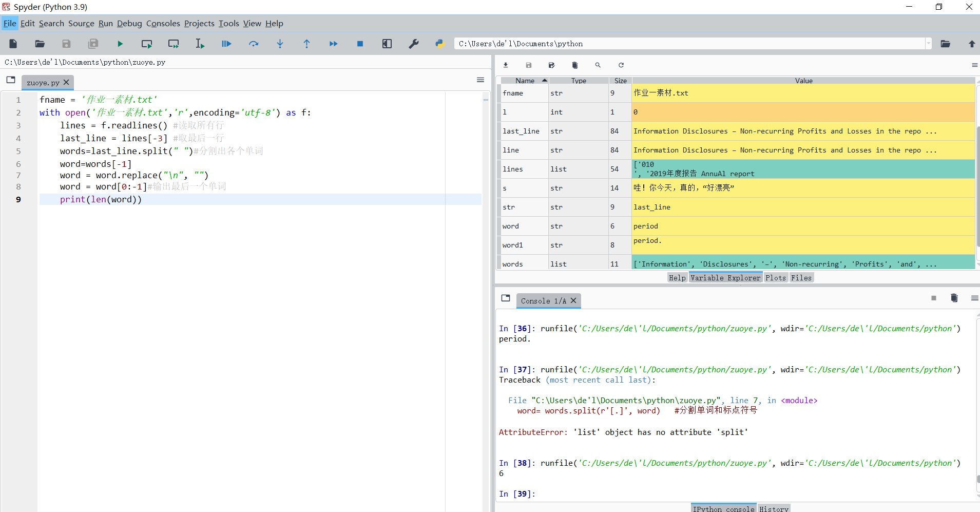Sort variables by Size column header

pyautogui.click(x=620, y=81)
